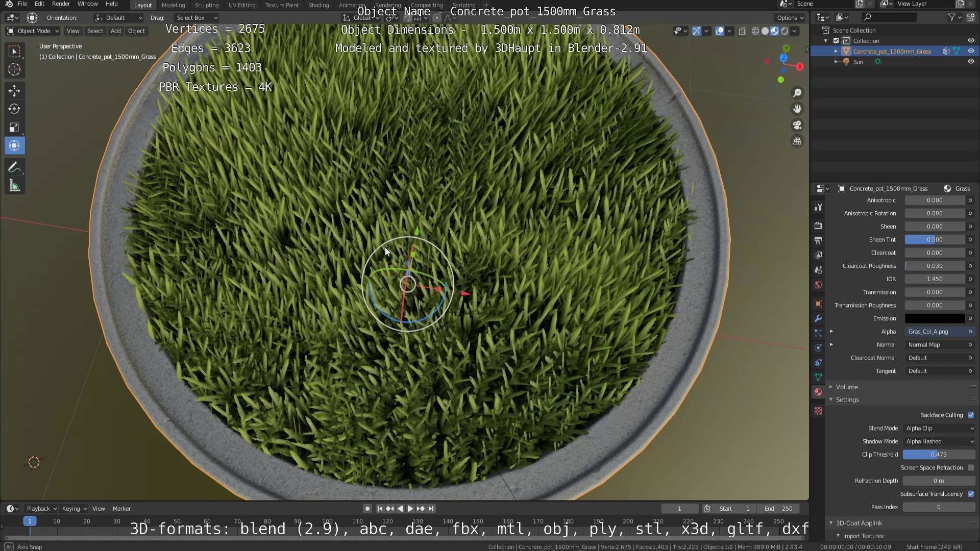Open the Object Data mesh properties tab
The width and height of the screenshot is (980, 551).
click(x=818, y=378)
